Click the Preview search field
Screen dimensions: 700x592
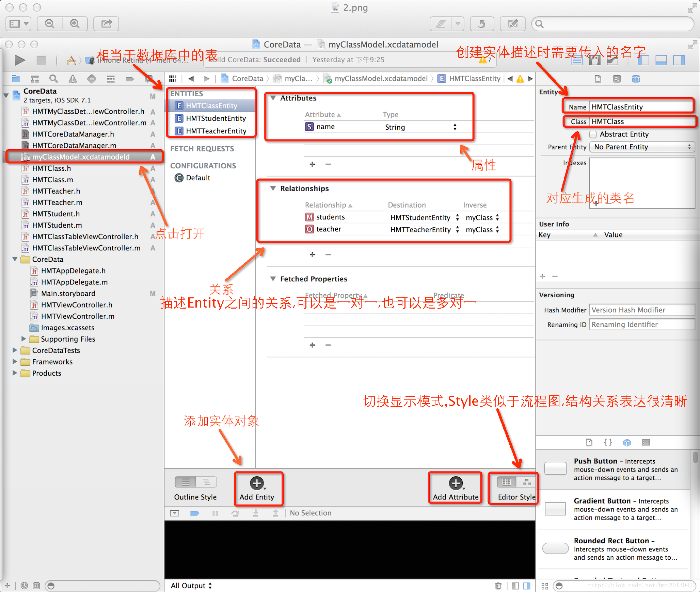[613, 24]
